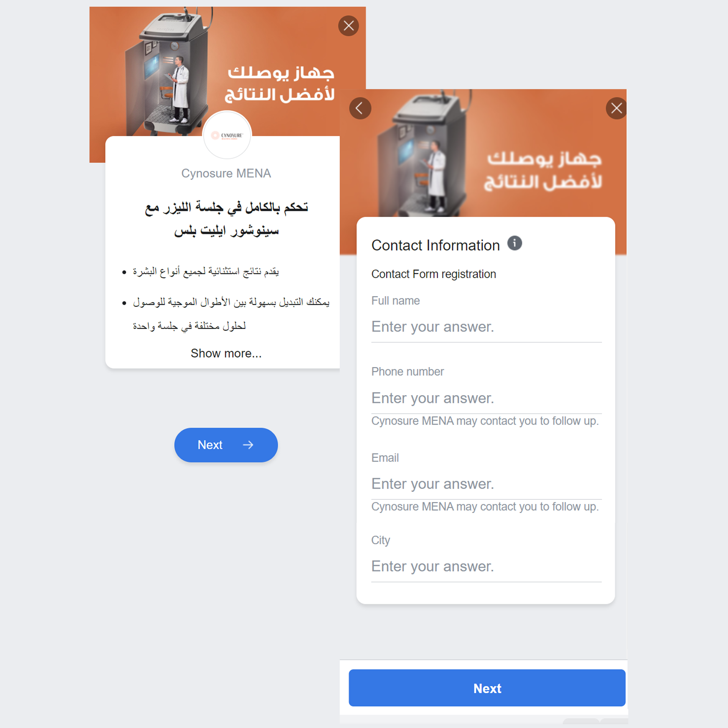Viewport: 728px width, 728px height.
Task: Click the Phone number input field
Action: tap(485, 399)
